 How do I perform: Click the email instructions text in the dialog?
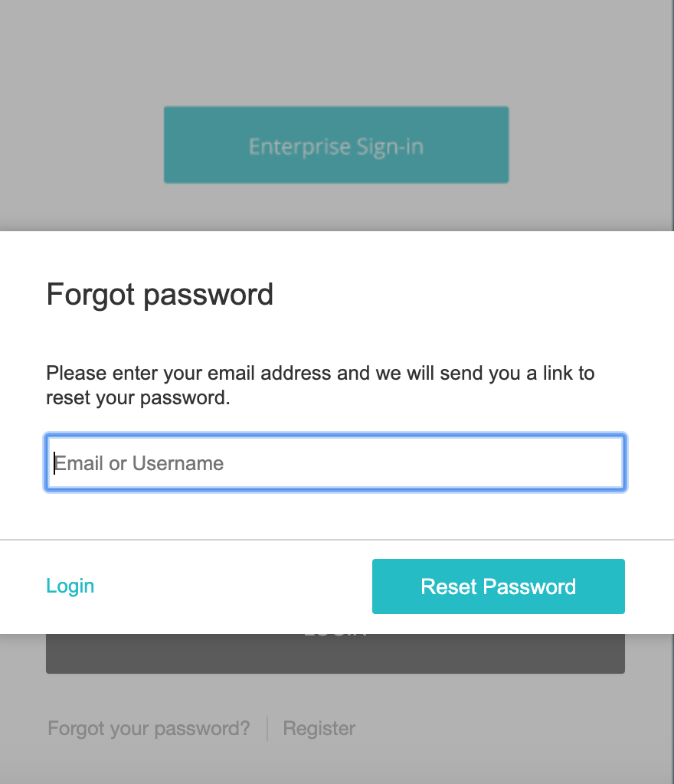point(320,386)
